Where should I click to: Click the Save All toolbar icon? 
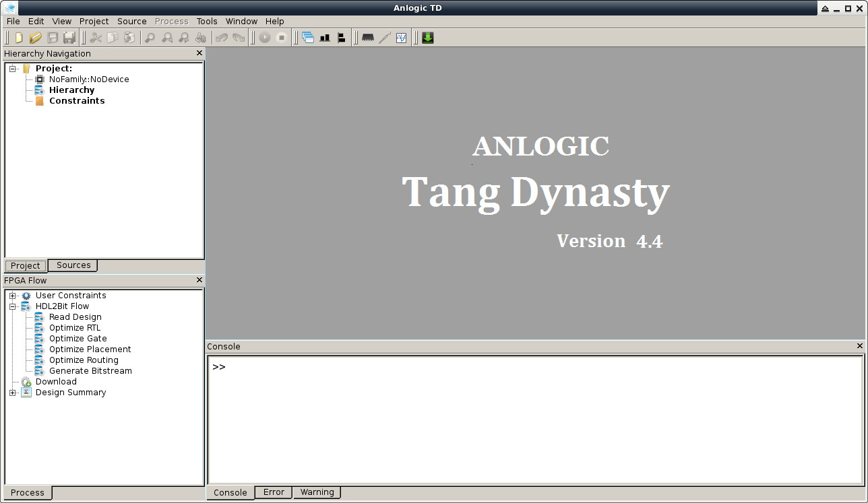(x=69, y=38)
